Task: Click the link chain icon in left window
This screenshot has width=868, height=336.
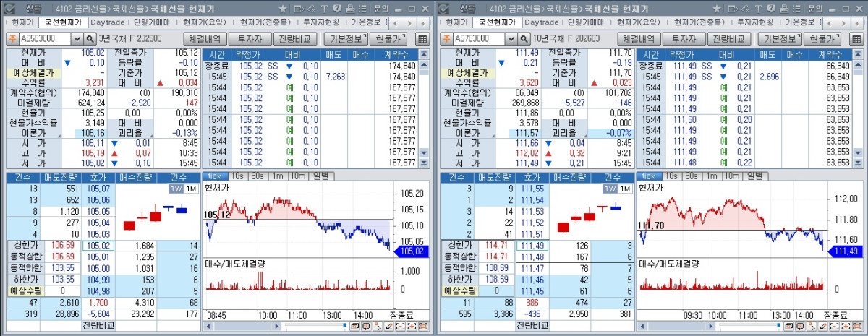Action: click(312, 8)
